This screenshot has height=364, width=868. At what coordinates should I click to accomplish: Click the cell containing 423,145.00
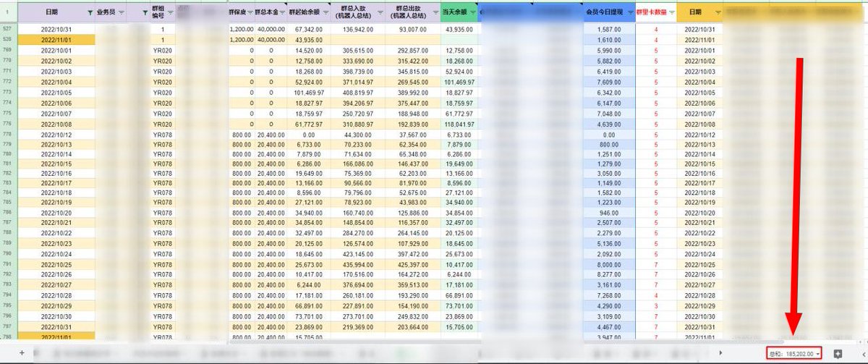(x=357, y=254)
